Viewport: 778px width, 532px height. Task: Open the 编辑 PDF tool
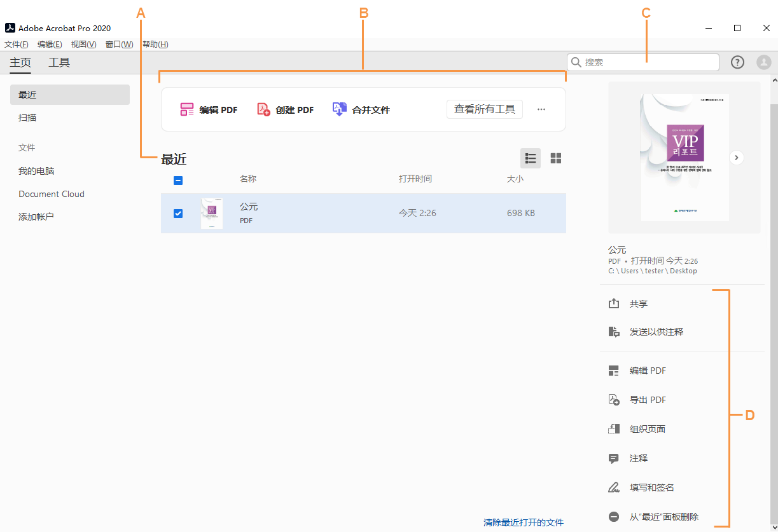click(209, 109)
